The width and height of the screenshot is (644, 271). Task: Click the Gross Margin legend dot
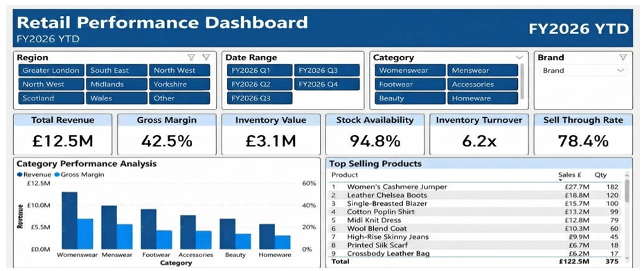(x=57, y=175)
